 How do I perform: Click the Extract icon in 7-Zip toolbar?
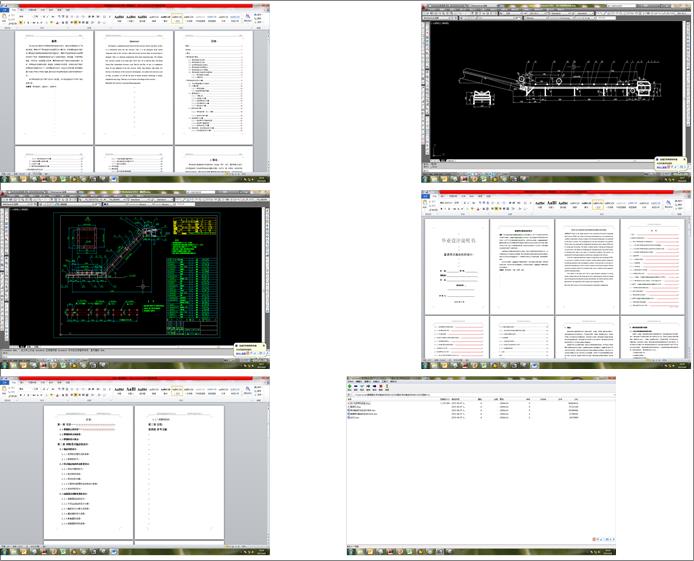pyautogui.click(x=355, y=386)
